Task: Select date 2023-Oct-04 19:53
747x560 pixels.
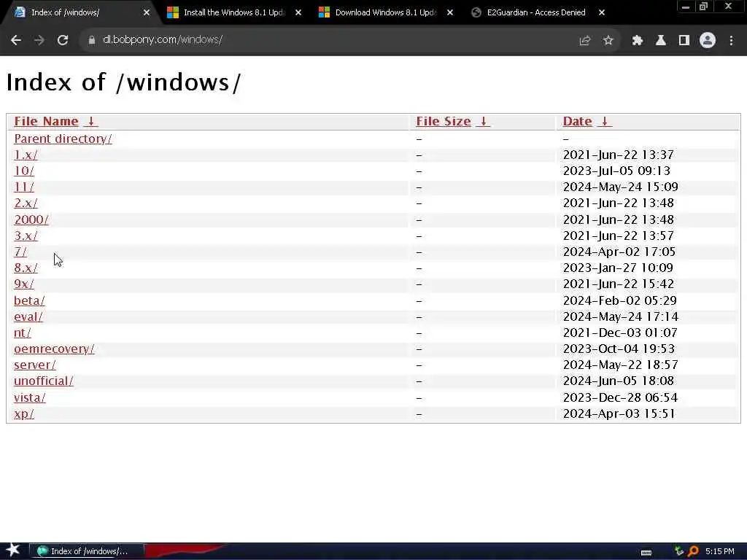Action: [619, 349]
